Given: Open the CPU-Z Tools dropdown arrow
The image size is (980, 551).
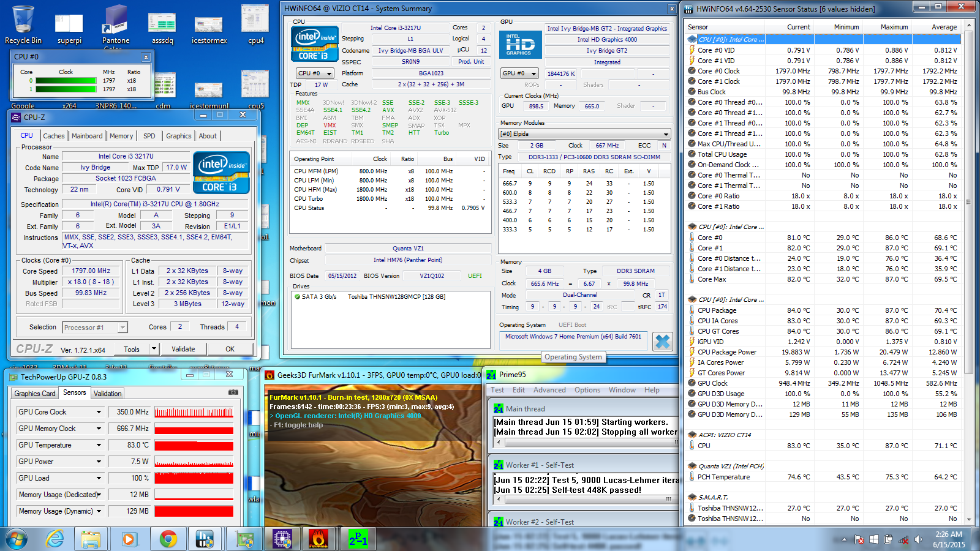Looking at the screenshot, I should [154, 349].
